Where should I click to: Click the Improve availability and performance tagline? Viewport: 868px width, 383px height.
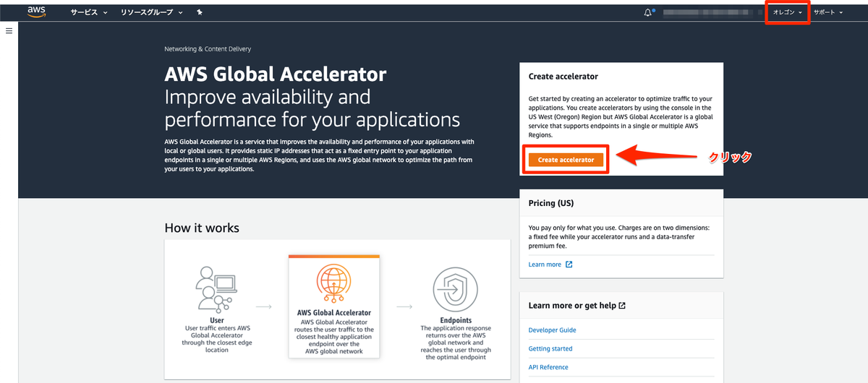point(312,108)
